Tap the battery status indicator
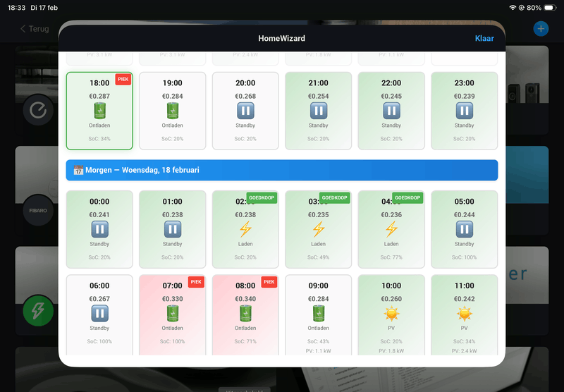The width and height of the screenshot is (564, 392). click(x=551, y=8)
